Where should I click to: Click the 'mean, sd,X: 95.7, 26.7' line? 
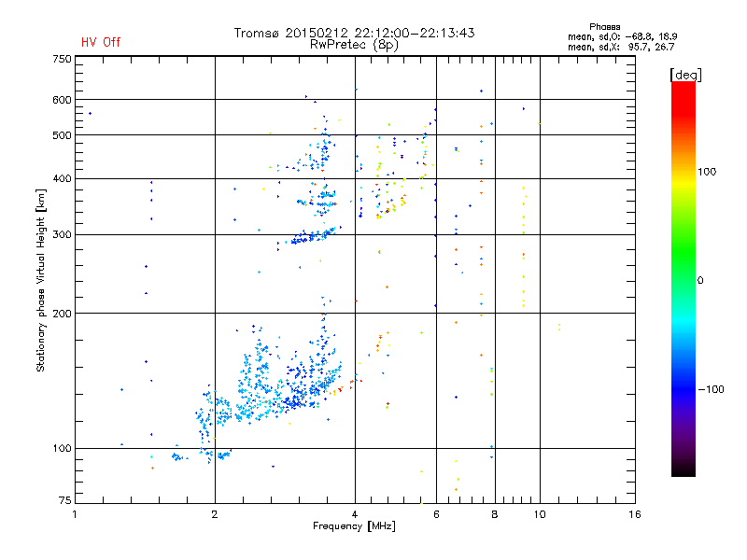tap(621, 47)
